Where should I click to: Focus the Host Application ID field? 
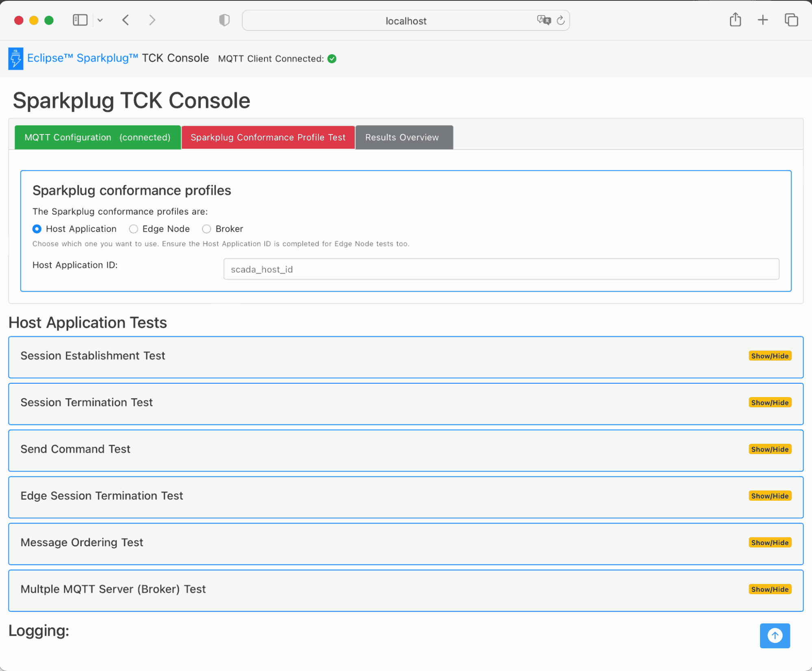click(501, 269)
